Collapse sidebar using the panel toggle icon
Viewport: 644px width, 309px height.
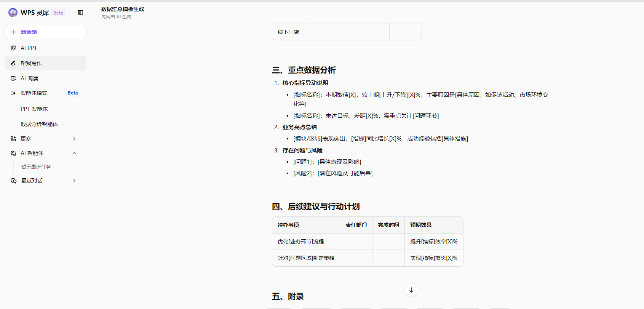tap(80, 13)
